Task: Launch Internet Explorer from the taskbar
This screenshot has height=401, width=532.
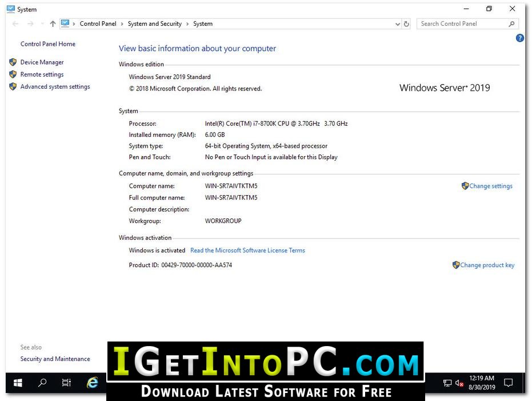Action: [x=93, y=383]
